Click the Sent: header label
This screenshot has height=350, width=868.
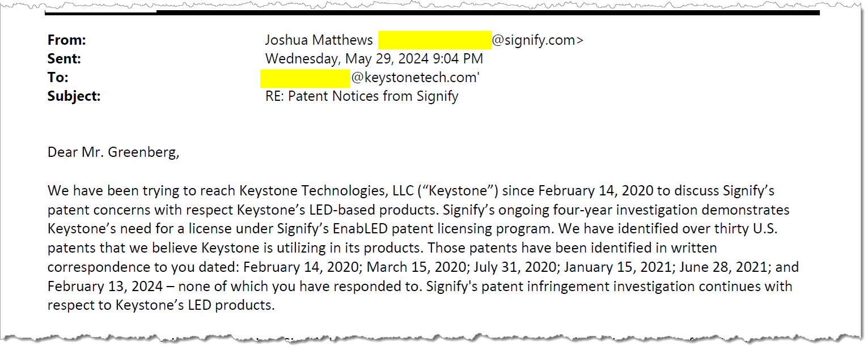coord(64,59)
